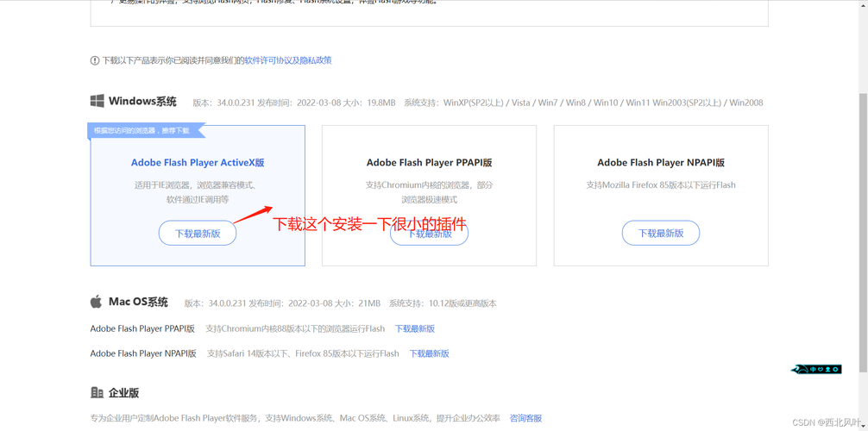The image size is (868, 431).
Task: Click the Windows logo icon
Action: click(97, 101)
